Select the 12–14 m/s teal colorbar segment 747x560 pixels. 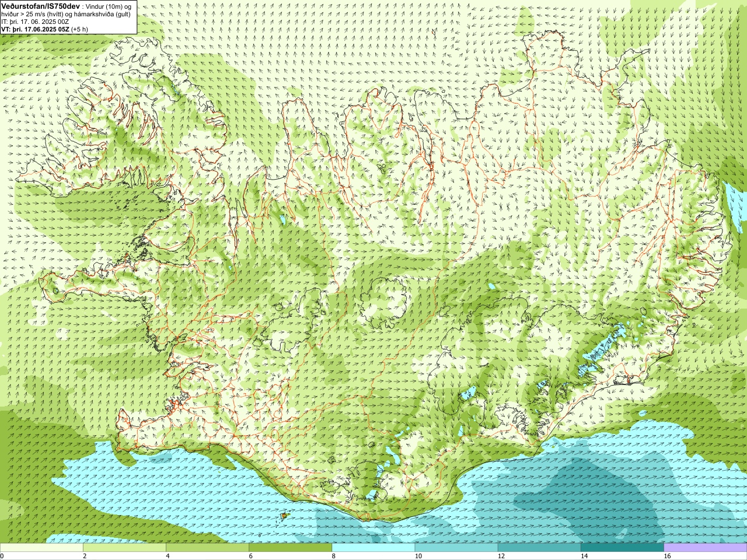539,548
